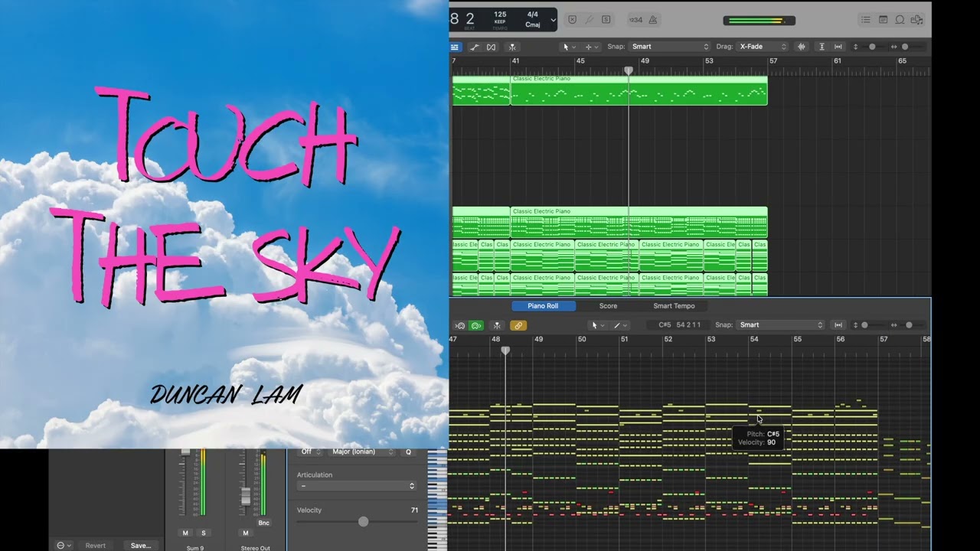Screen dimensions: 980x551
Task: Toggle the MIDI In button in Piano Roll
Action: [x=459, y=325]
